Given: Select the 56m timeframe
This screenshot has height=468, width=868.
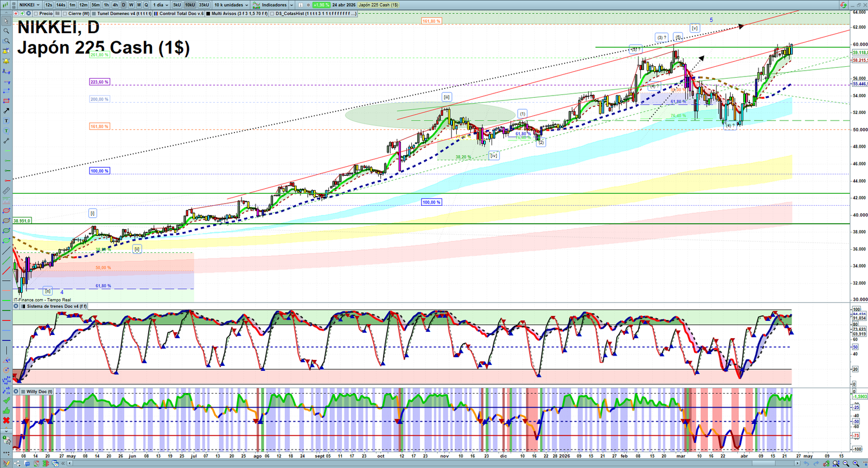Looking at the screenshot, I should [x=95, y=5].
